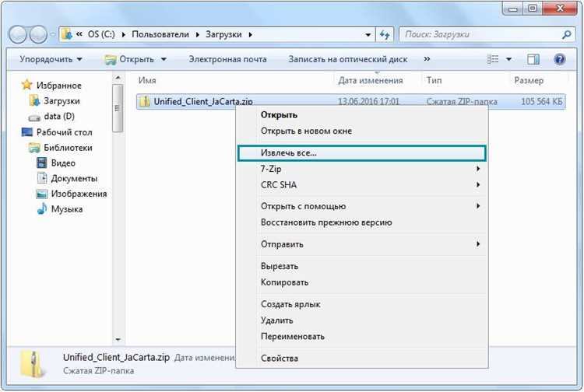Click the zip icon of Unified_Client_JaCarta.zip row
584x392 pixels.
point(144,101)
